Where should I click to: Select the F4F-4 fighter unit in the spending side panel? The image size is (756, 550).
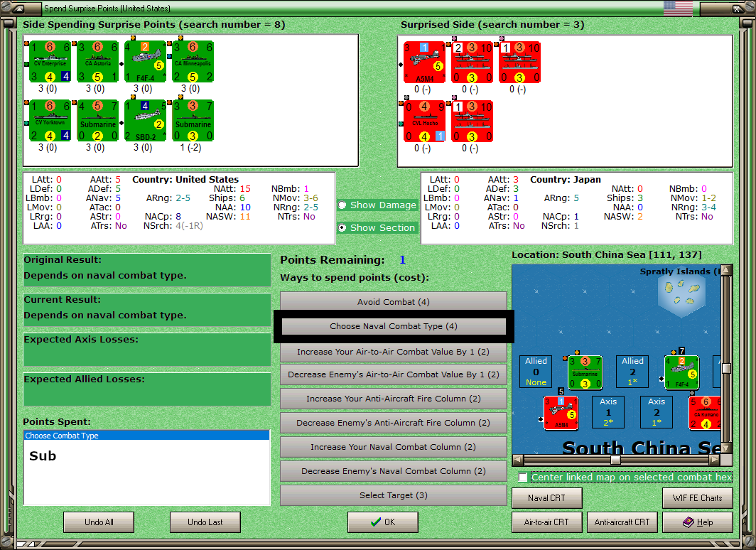(x=145, y=63)
